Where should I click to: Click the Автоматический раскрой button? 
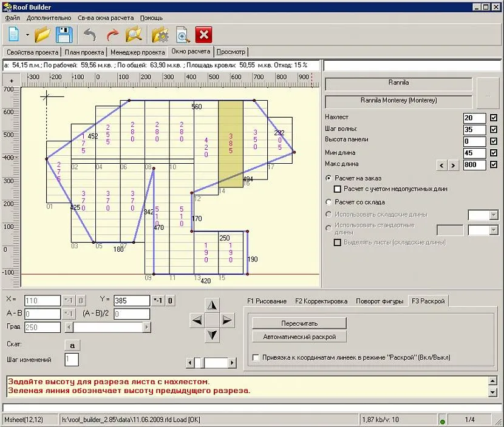[x=299, y=337]
